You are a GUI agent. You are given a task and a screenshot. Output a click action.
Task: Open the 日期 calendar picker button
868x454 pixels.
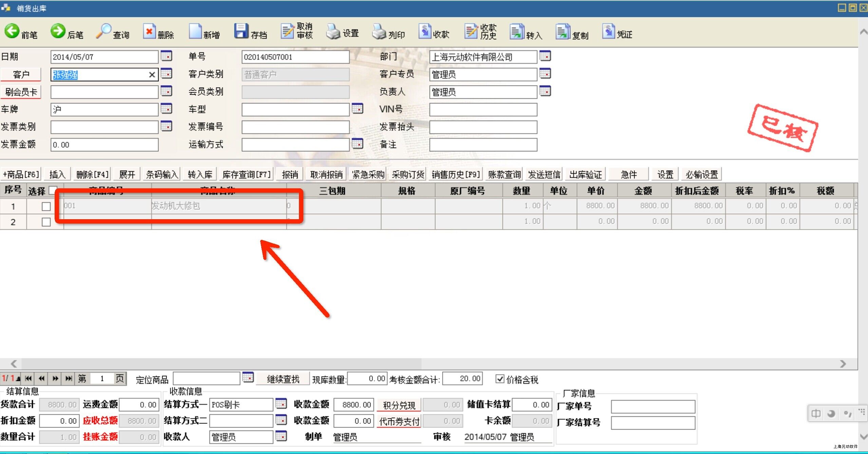click(x=166, y=56)
